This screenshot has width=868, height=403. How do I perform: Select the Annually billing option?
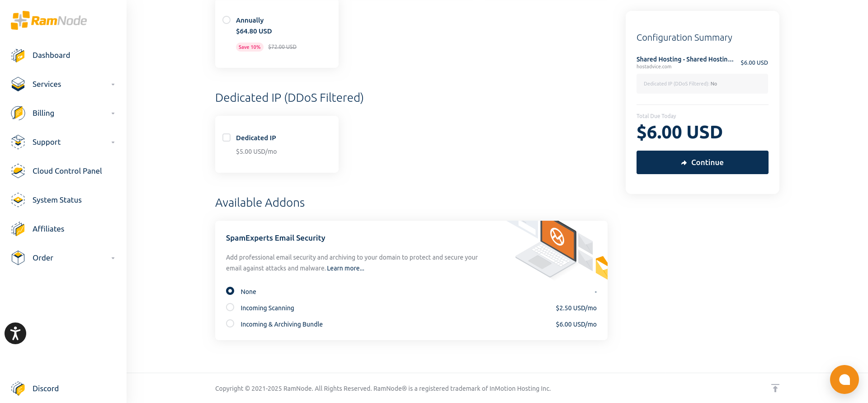pos(226,20)
